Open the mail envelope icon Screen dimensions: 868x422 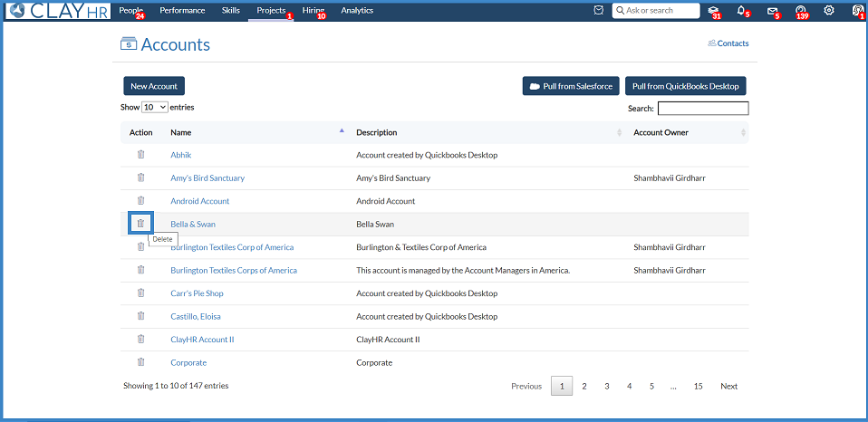click(x=771, y=11)
